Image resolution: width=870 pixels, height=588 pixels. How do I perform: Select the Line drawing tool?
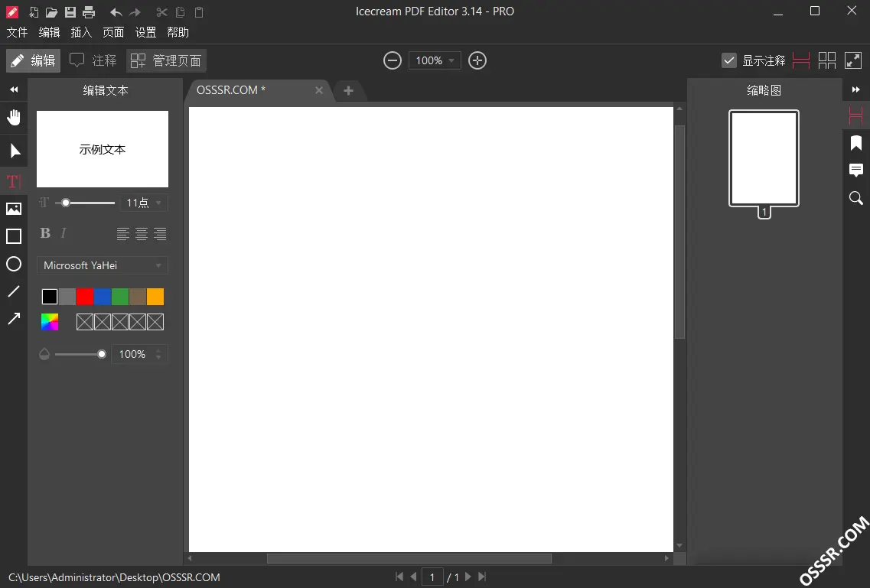coord(14,291)
